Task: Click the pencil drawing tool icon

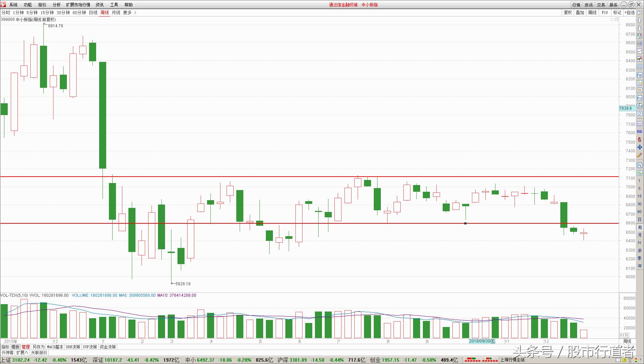Action: tap(640, 155)
